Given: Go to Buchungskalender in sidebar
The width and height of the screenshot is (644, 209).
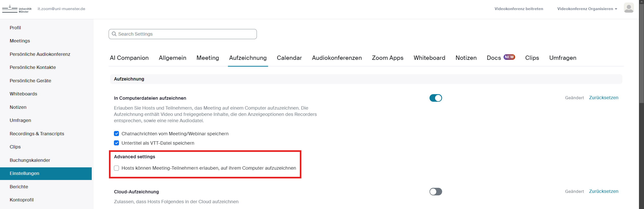Looking at the screenshot, I should point(30,160).
